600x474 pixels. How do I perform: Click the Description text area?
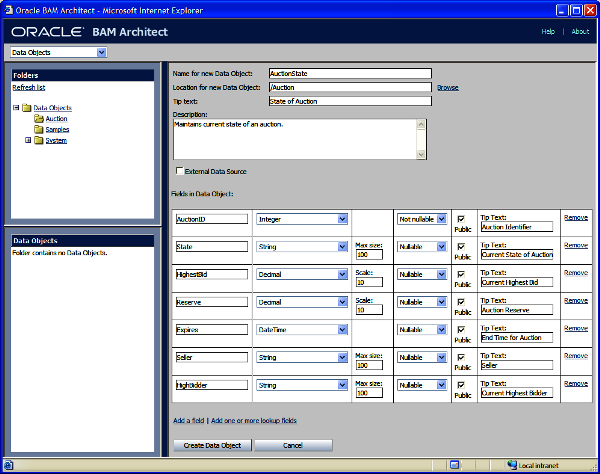tap(295, 139)
